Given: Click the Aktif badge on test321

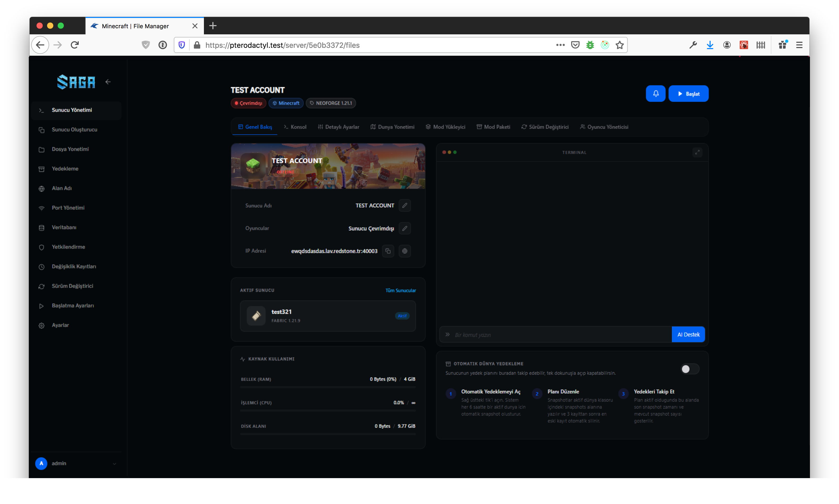Looking at the screenshot, I should 402,316.
